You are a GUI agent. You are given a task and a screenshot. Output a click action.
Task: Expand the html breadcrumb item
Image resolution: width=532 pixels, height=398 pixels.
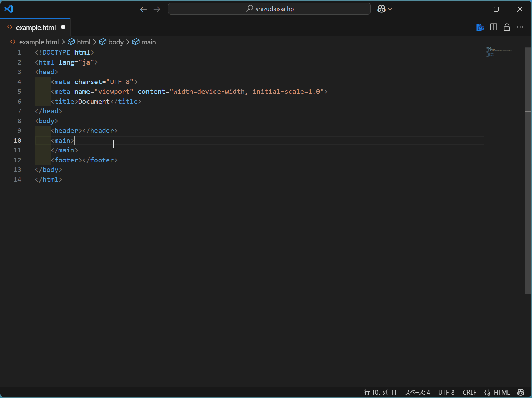click(83, 42)
